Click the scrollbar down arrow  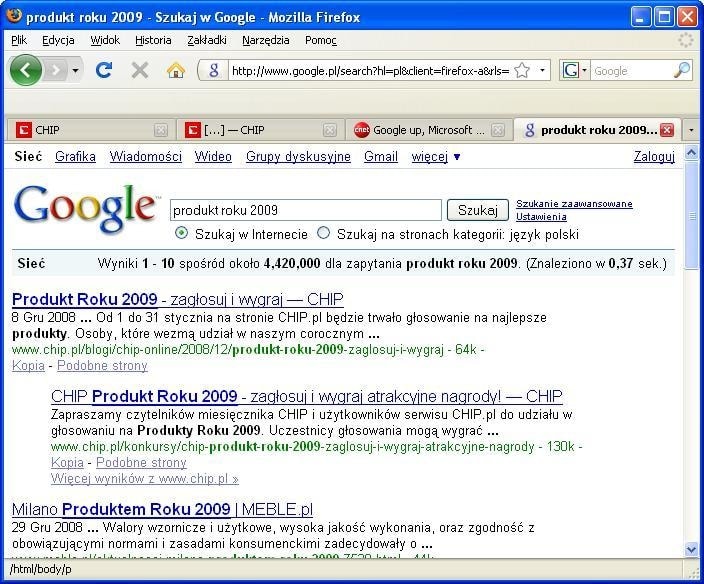[x=691, y=549]
